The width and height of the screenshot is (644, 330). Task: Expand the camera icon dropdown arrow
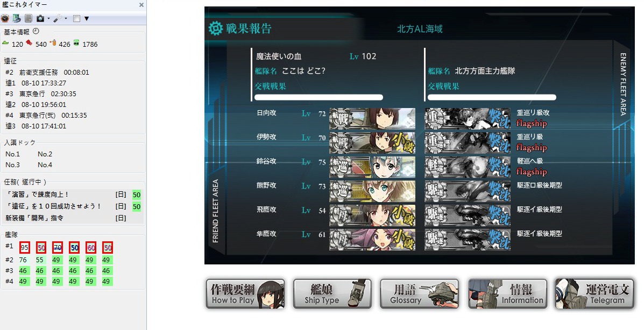point(48,18)
